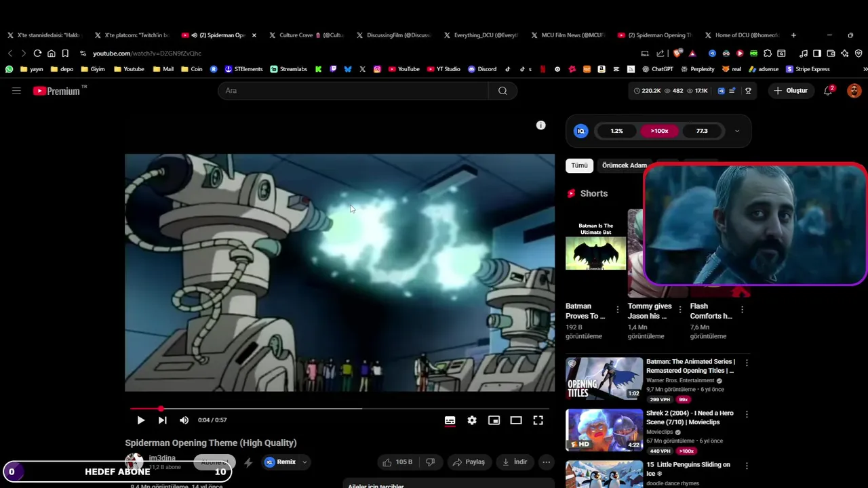Download the video with İndir
This screenshot has width=868, height=488.
[x=514, y=462]
